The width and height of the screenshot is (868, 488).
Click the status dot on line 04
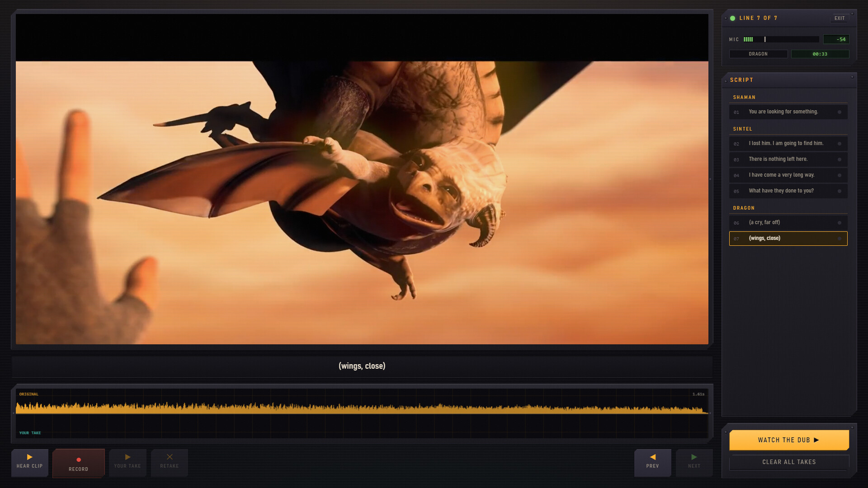click(840, 175)
